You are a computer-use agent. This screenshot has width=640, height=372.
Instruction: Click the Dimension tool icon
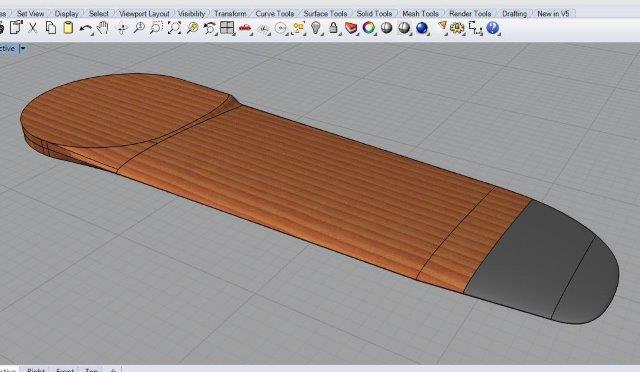475,28
